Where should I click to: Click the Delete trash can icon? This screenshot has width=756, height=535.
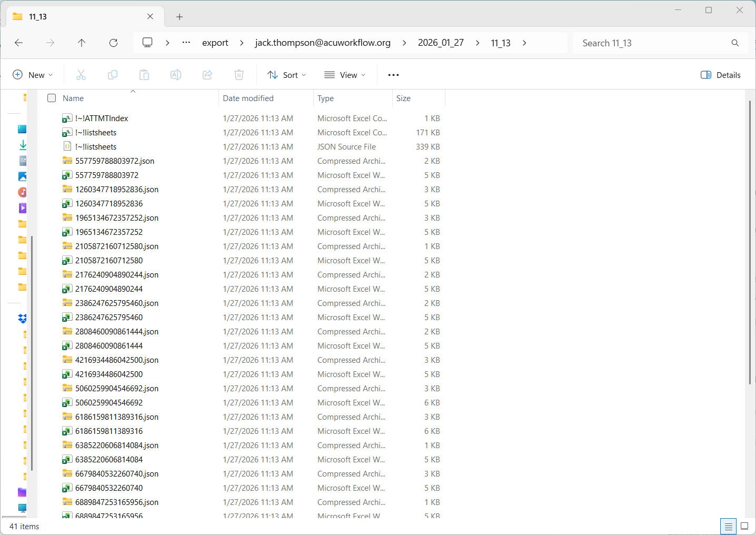239,75
